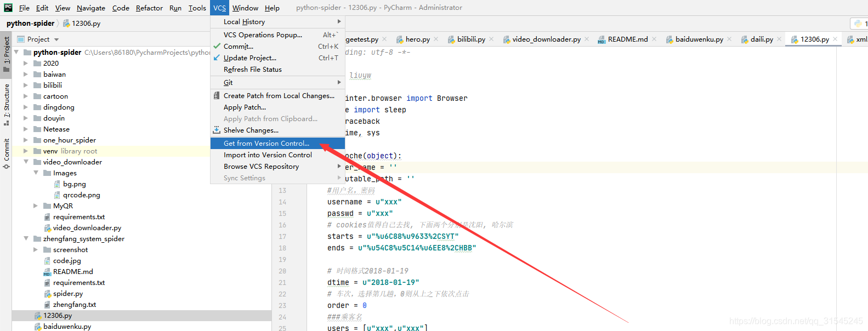Close the 12306.py editor tab
Screen dimensions: 868x331
[835, 39]
